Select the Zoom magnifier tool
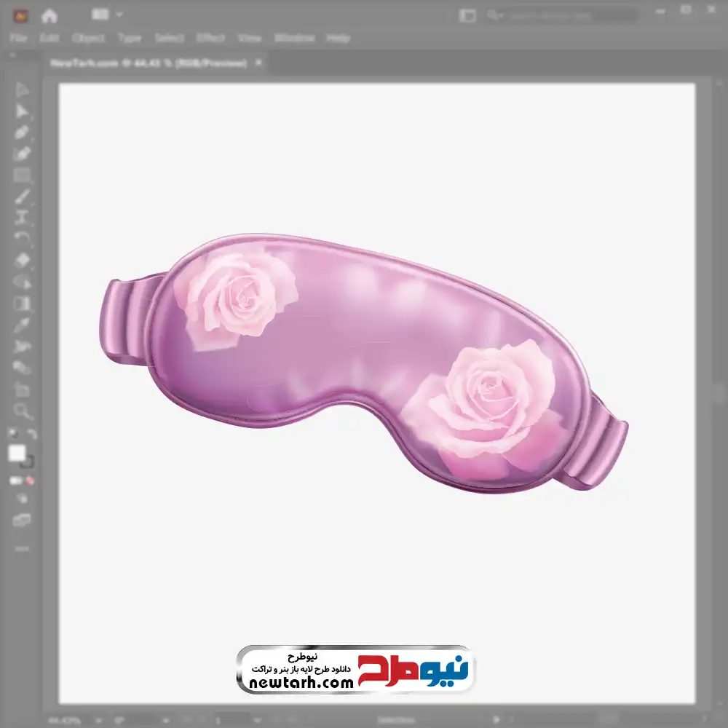The height and width of the screenshot is (728, 728). click(x=22, y=411)
